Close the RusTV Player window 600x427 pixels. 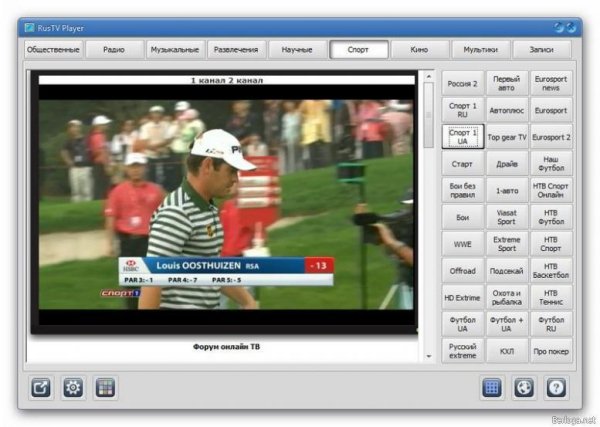point(571,27)
